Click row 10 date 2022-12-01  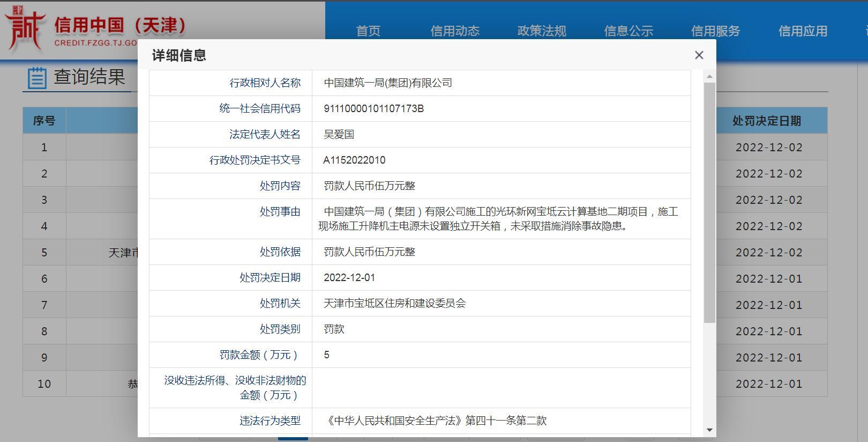click(769, 384)
